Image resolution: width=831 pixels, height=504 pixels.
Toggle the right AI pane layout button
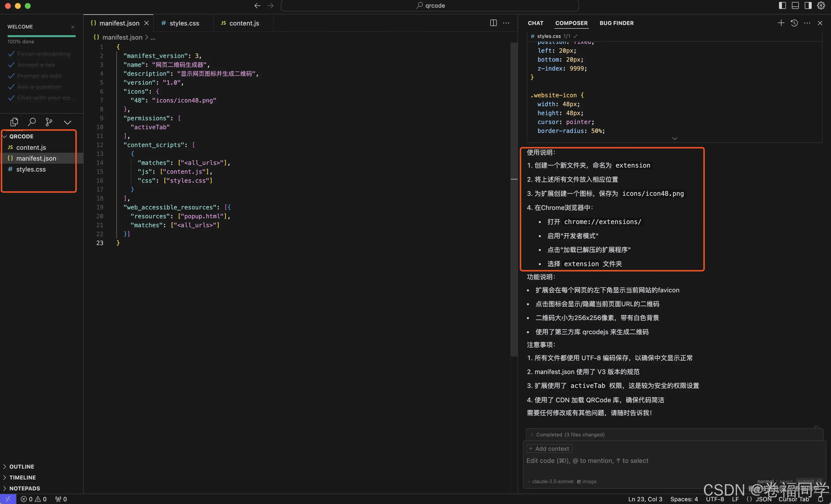[808, 5]
